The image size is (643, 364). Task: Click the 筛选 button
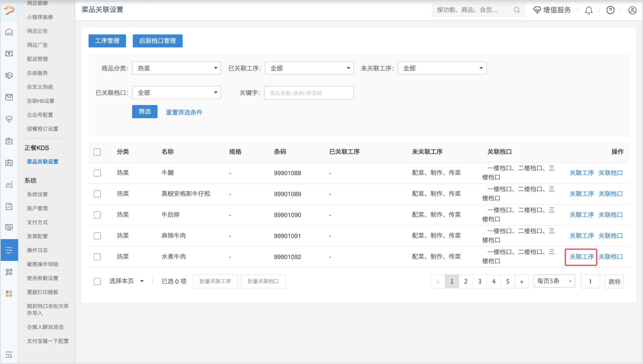145,111
